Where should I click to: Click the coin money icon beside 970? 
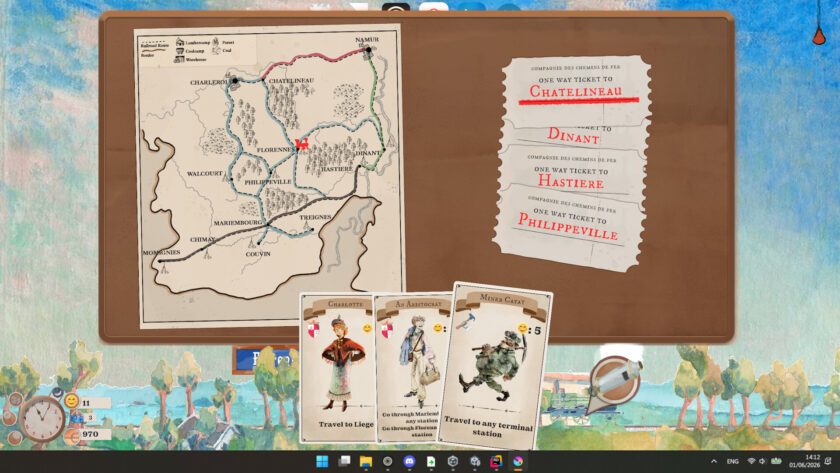coord(72,435)
